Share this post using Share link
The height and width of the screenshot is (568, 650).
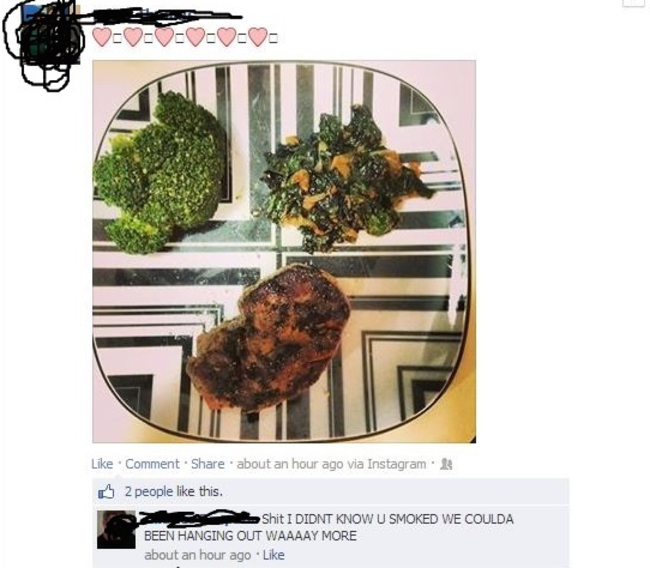(207, 464)
